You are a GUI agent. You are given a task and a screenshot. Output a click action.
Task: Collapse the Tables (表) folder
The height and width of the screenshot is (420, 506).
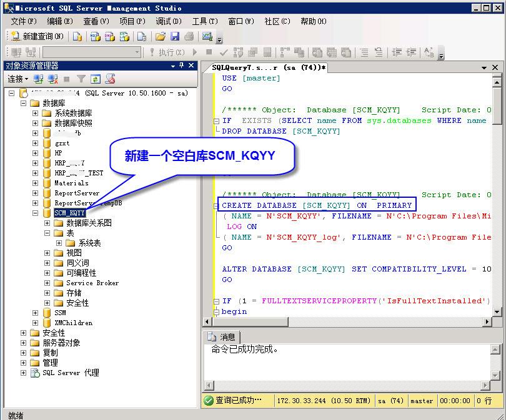click(47, 233)
